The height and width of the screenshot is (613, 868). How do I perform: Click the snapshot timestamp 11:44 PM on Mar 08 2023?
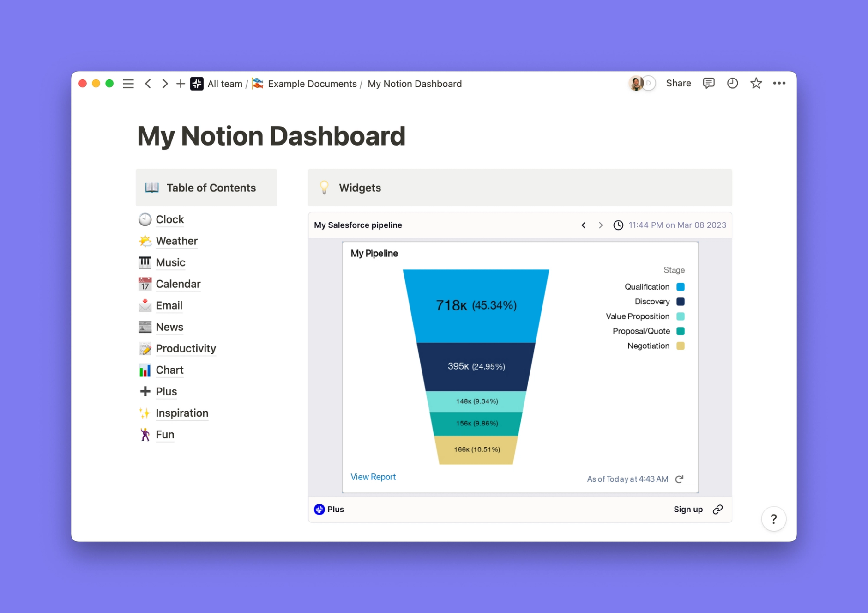click(677, 225)
